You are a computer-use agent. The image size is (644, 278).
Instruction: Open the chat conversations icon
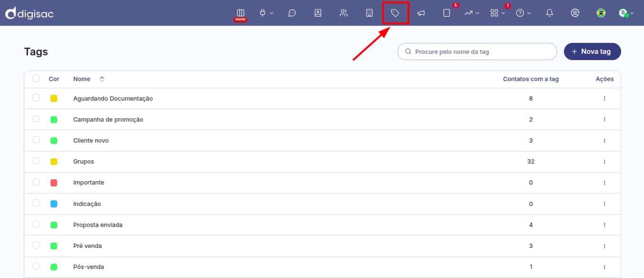292,13
